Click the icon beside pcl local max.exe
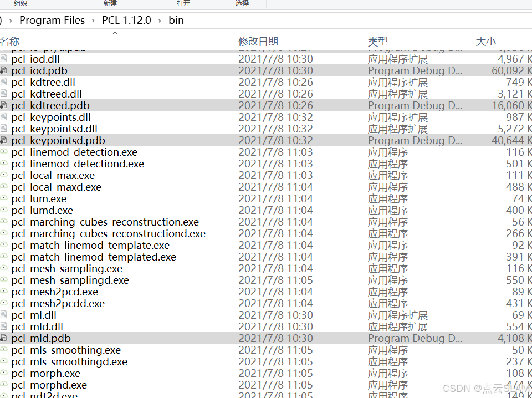The image size is (532, 398). 3,175
